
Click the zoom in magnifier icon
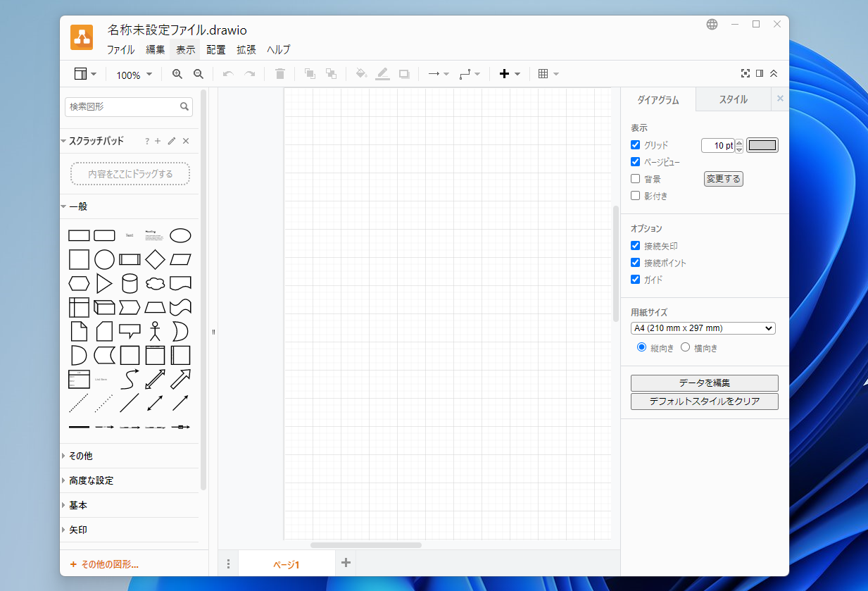(177, 74)
